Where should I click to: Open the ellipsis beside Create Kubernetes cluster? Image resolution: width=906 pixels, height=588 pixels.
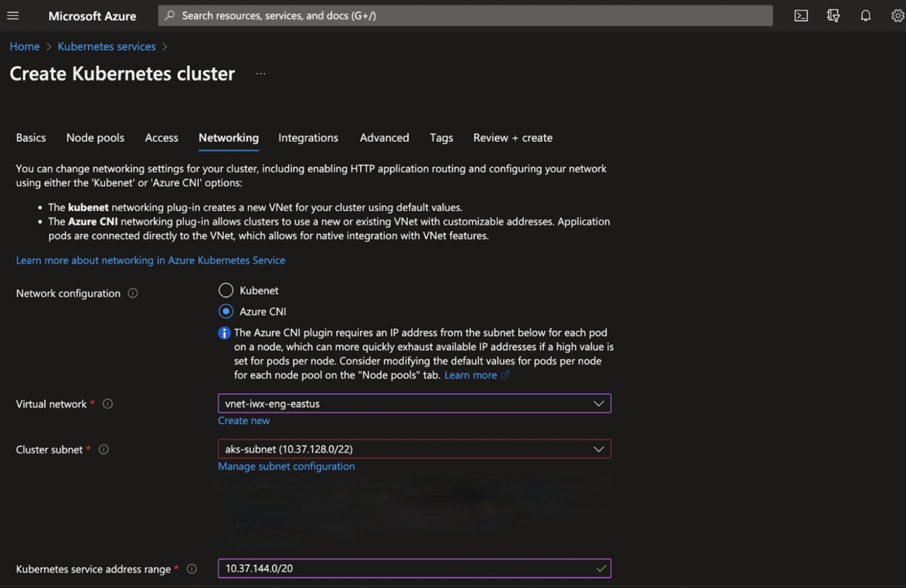pyautogui.click(x=261, y=74)
